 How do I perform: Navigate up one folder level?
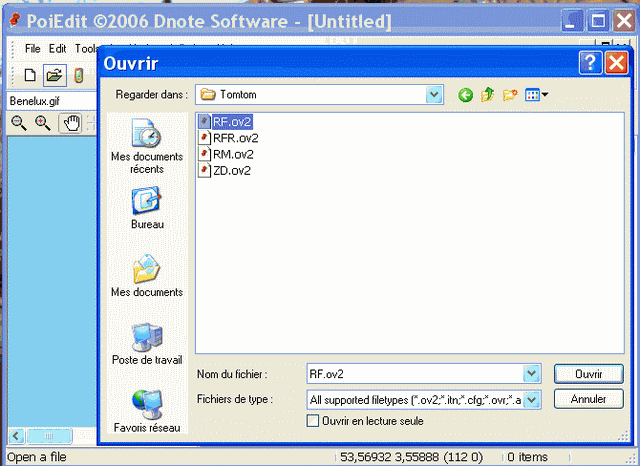click(488, 95)
